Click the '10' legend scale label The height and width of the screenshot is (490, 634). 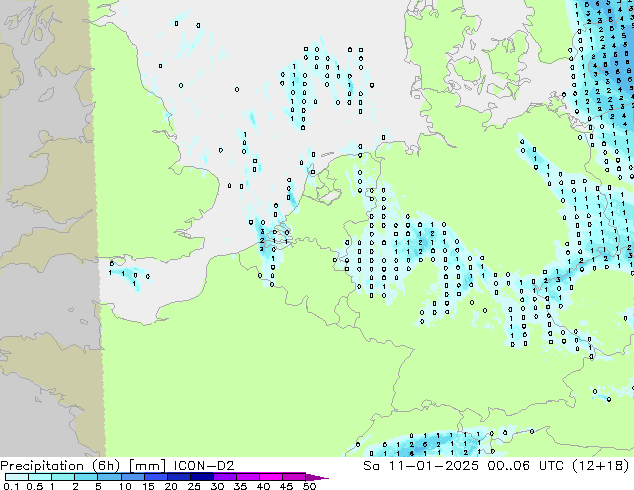click(x=125, y=486)
